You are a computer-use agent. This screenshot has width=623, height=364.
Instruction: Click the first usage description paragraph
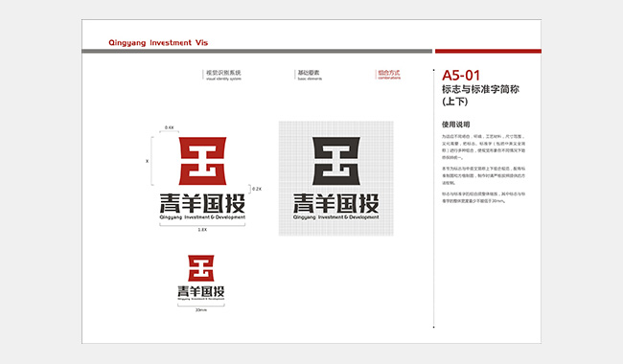[483, 147]
